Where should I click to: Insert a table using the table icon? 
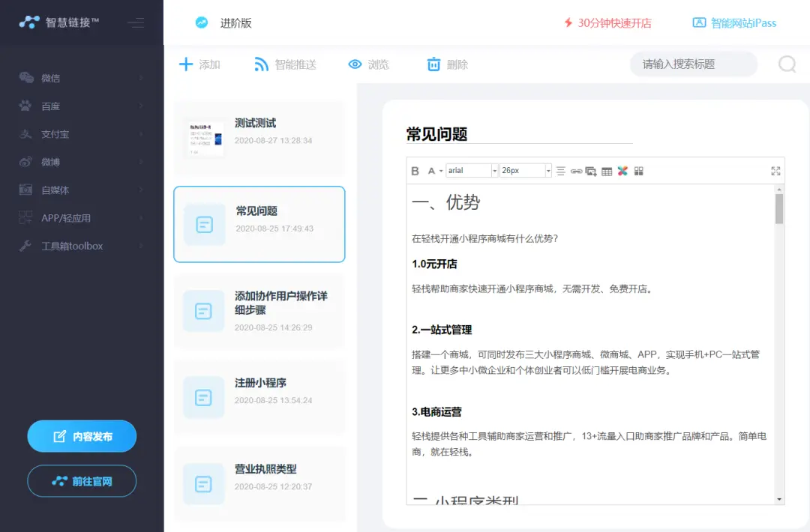607,171
